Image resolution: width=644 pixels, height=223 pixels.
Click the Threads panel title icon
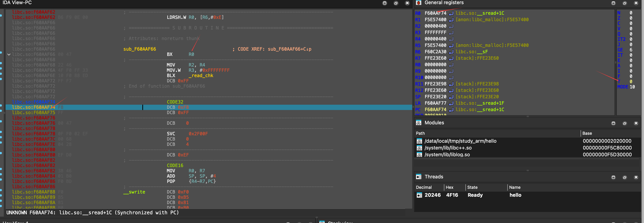[418, 177]
